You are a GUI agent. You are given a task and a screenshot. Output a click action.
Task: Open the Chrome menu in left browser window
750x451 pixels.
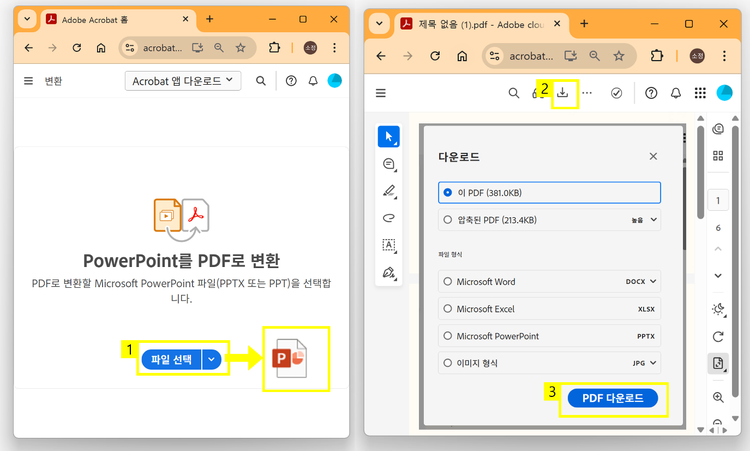[334, 48]
